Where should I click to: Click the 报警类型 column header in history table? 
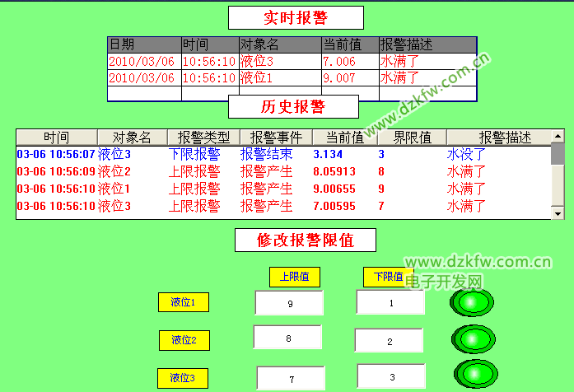click(203, 137)
